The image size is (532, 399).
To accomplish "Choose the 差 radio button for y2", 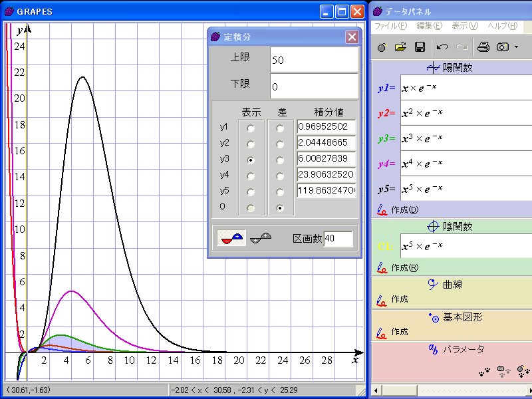I will [x=281, y=144].
